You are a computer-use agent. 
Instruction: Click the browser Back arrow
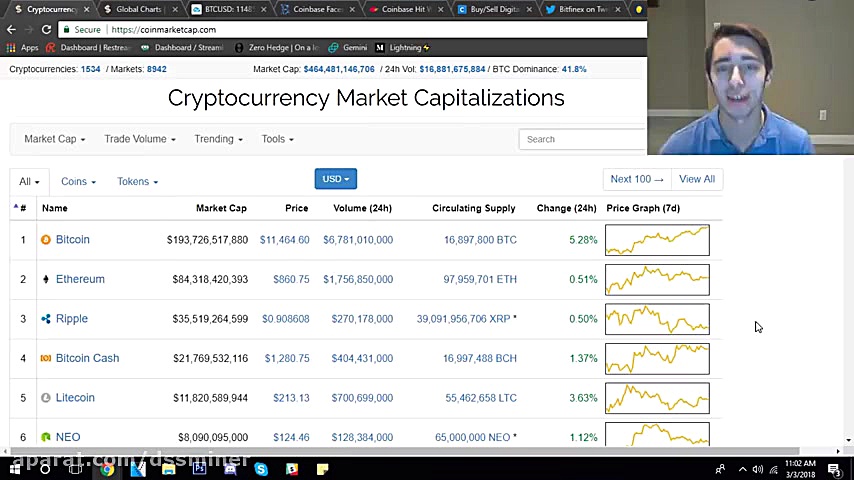click(x=11, y=29)
